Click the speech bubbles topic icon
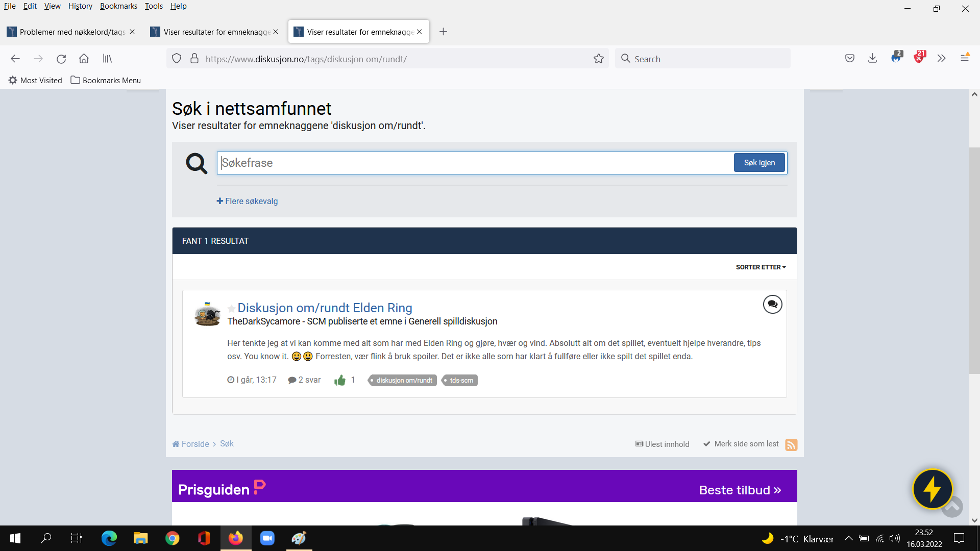The width and height of the screenshot is (980, 551). 773,305
